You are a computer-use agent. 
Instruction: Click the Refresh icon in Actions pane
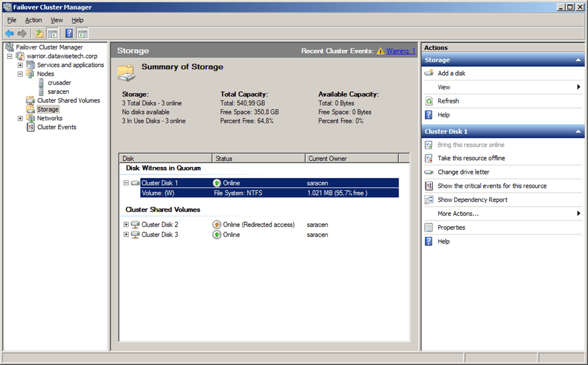click(x=429, y=101)
